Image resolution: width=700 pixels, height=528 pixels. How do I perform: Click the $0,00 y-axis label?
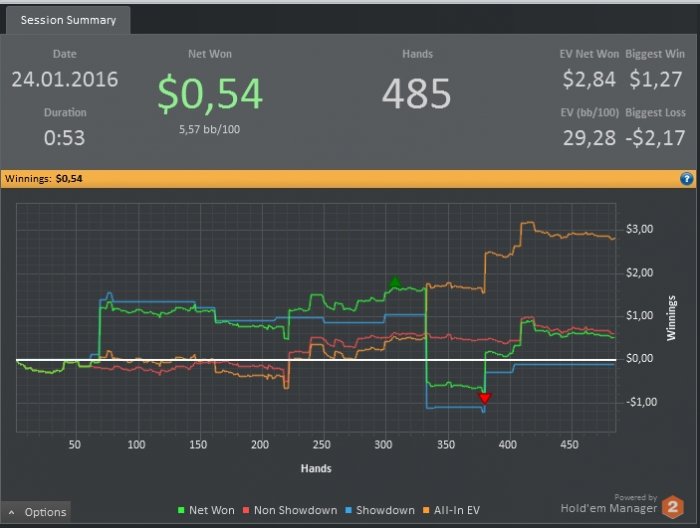point(639,358)
